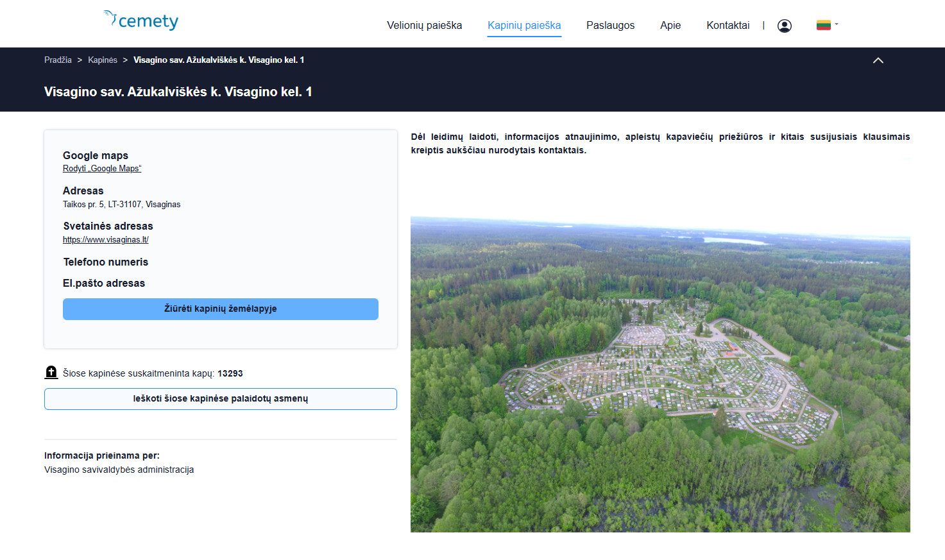Open the aerial cemetery photo
Screen dimensions: 945x560
point(660,374)
